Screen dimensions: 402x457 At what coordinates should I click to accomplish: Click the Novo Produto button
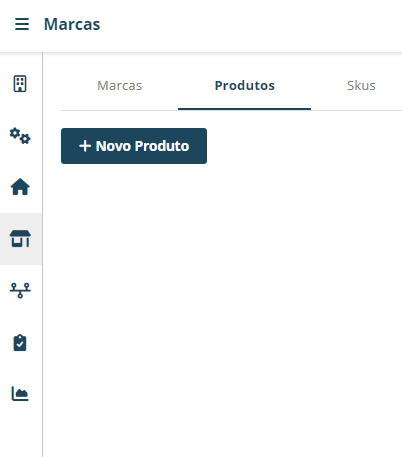(134, 146)
